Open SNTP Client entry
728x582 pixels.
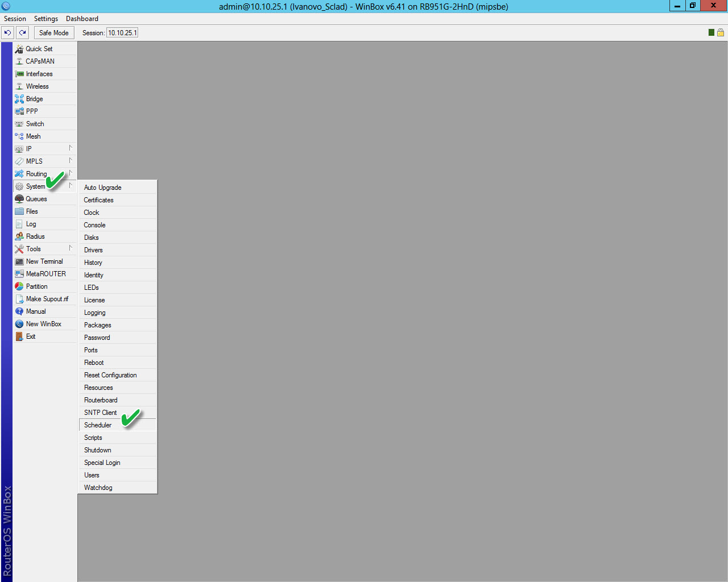pos(118,413)
